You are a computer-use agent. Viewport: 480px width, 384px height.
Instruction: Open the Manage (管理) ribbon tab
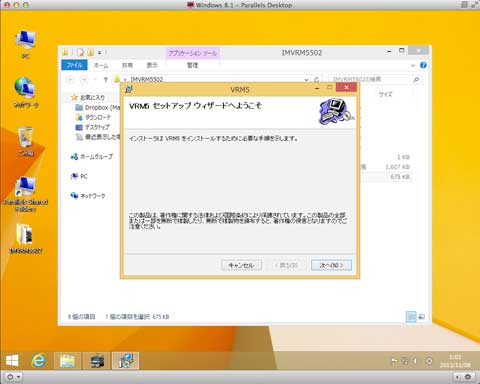point(192,65)
